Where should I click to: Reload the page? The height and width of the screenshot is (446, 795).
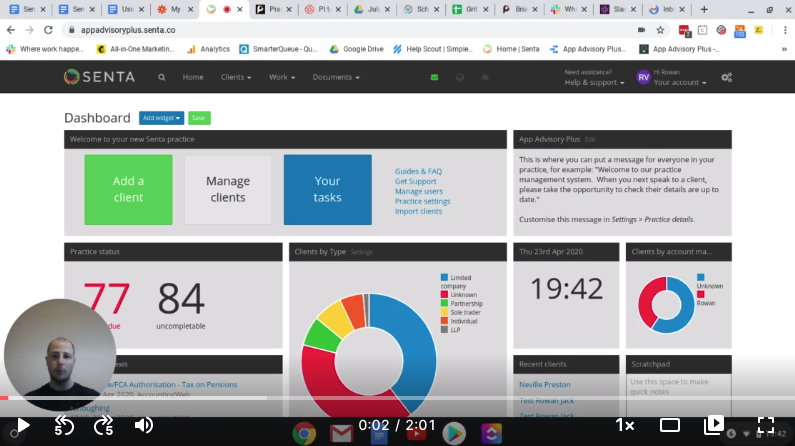pos(48,30)
